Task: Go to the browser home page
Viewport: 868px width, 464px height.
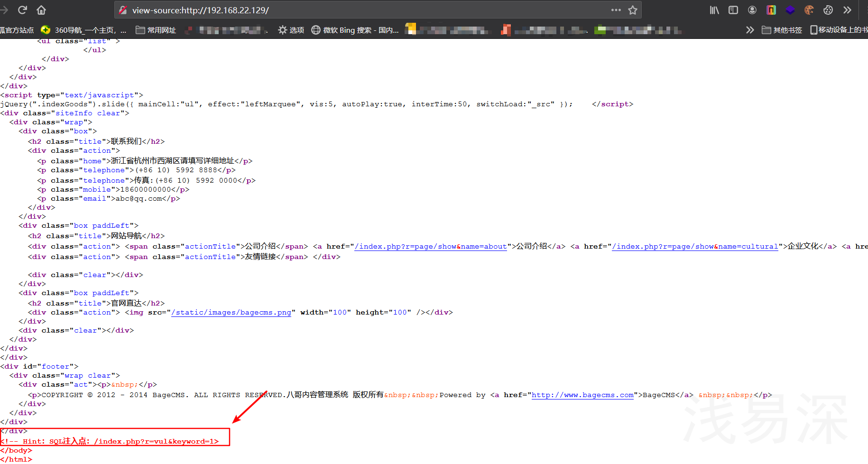Action: [x=41, y=10]
